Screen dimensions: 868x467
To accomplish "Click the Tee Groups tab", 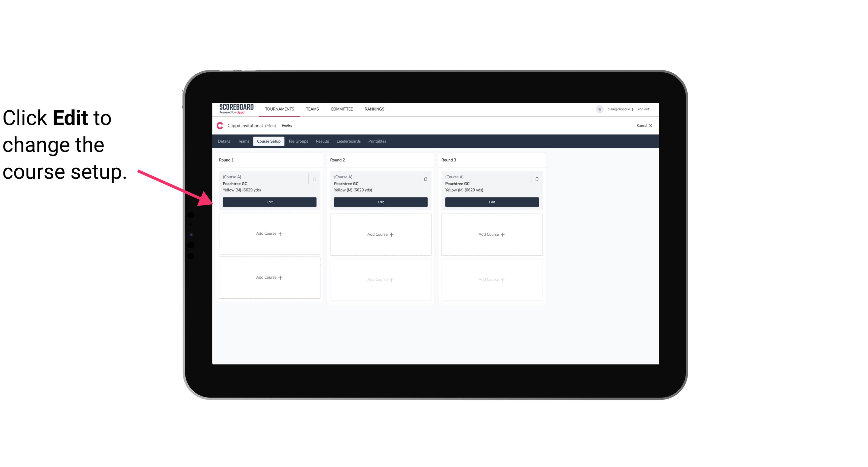I will (298, 141).
